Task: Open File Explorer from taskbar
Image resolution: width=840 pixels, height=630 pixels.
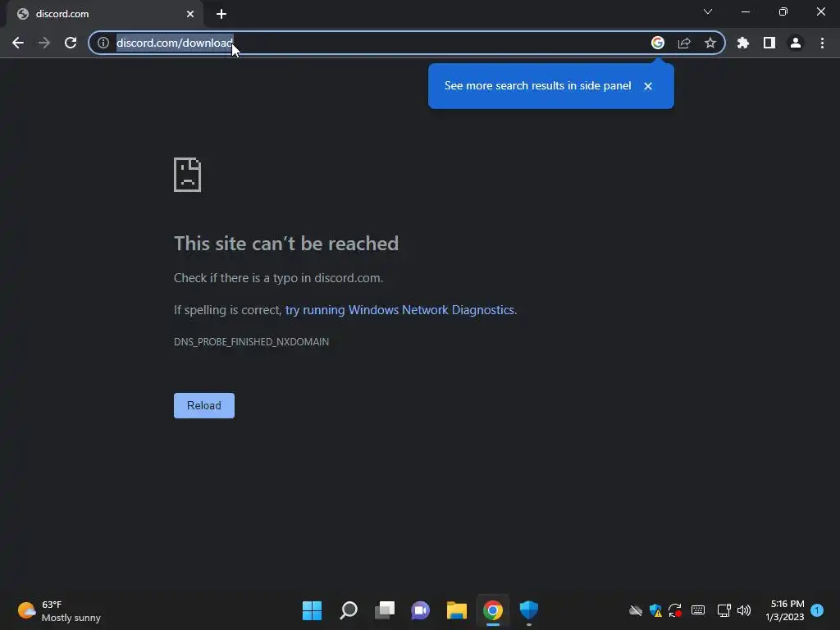Action: click(x=457, y=610)
